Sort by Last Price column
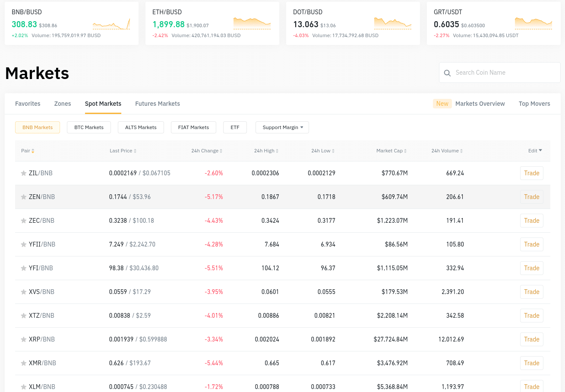The height and width of the screenshot is (392, 565). (123, 151)
